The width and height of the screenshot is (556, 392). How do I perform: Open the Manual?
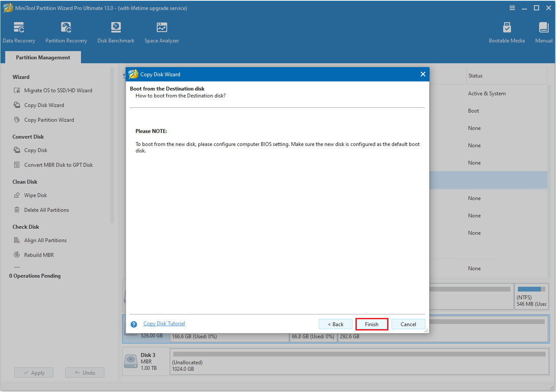point(543,31)
